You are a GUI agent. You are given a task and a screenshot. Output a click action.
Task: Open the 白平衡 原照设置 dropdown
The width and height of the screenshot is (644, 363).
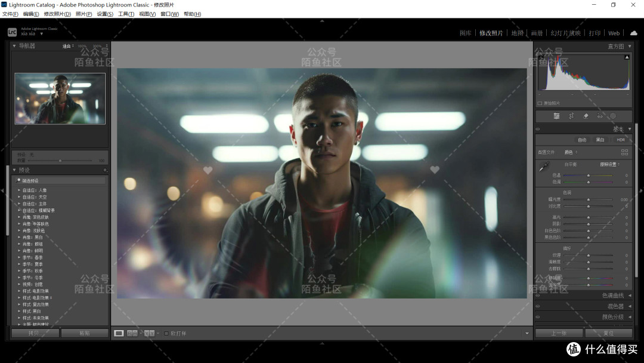[609, 164]
